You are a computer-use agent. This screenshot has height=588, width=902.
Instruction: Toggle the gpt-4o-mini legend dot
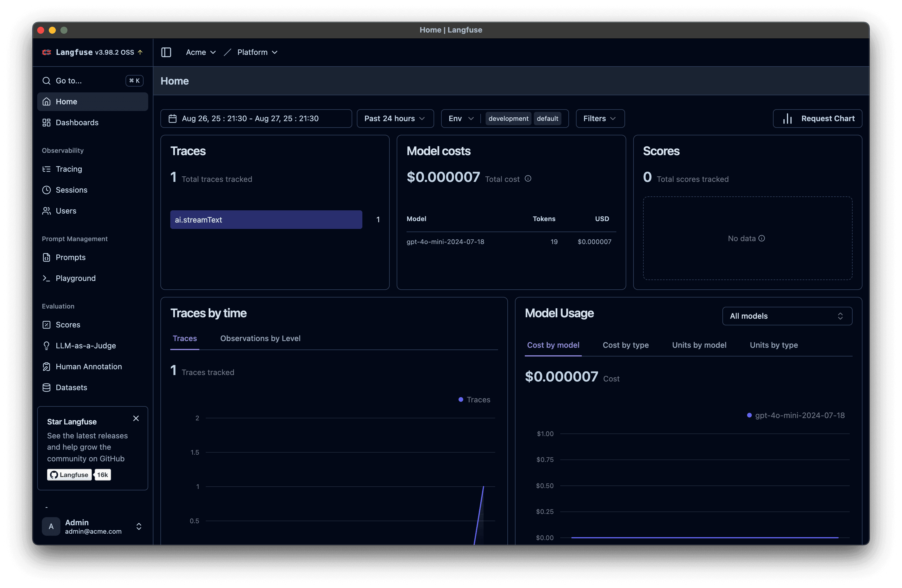tap(749, 415)
